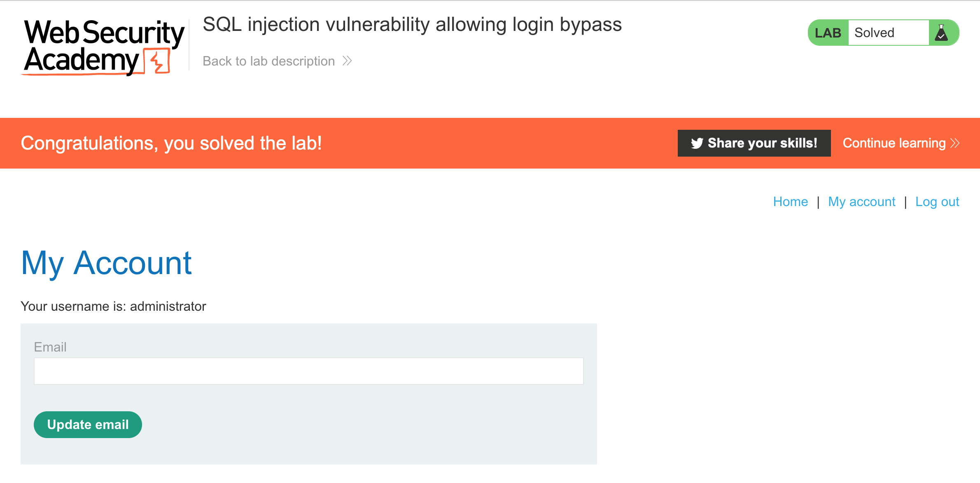Click the green LAB badge

(828, 33)
